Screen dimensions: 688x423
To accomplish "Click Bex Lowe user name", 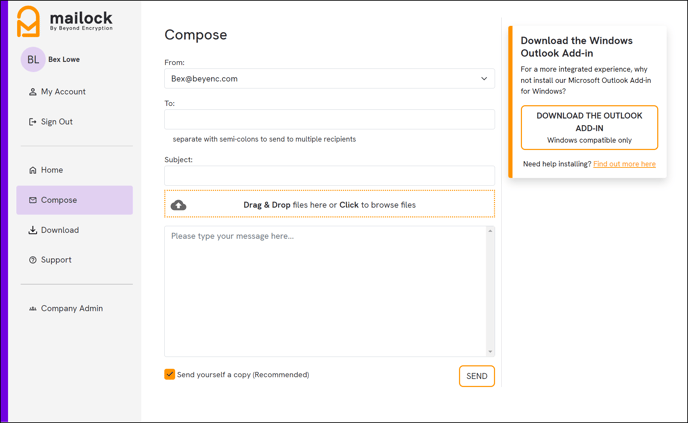I will 64,59.
